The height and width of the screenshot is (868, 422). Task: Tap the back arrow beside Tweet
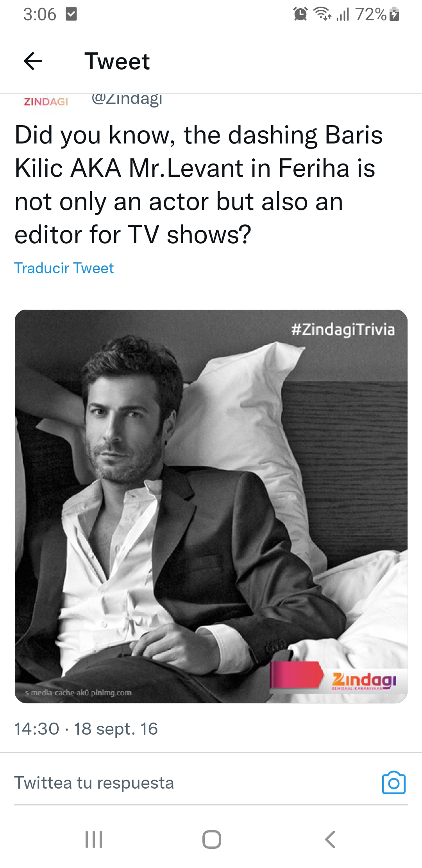[33, 61]
